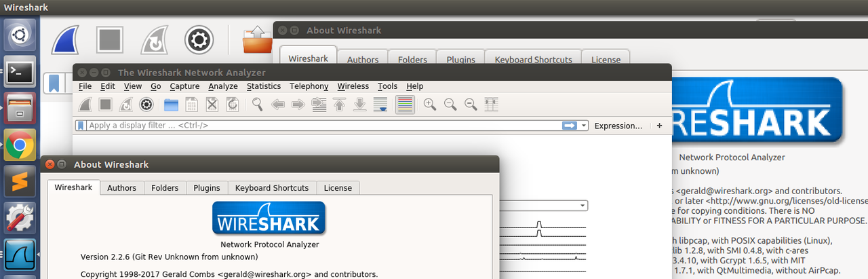
Task: Reset text zoom to normal size
Action: (x=471, y=104)
